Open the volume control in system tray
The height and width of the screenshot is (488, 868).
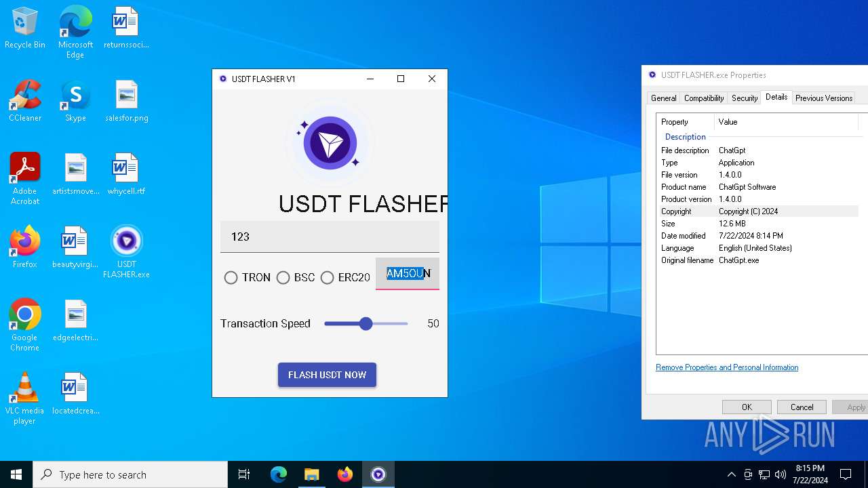(781, 474)
